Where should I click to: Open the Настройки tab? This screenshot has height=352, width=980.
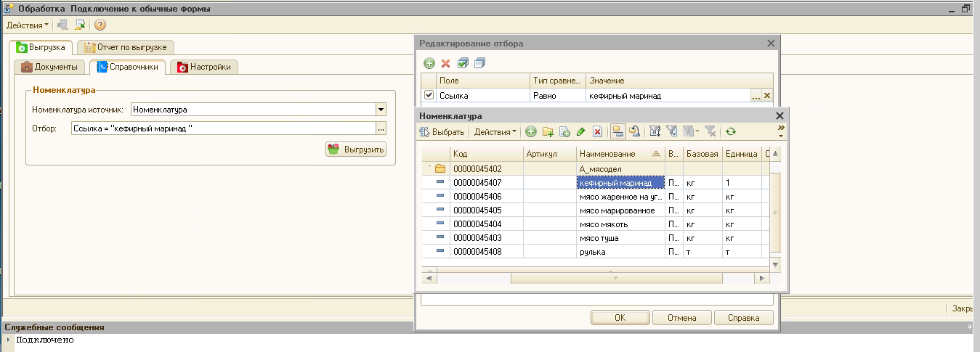coord(204,67)
